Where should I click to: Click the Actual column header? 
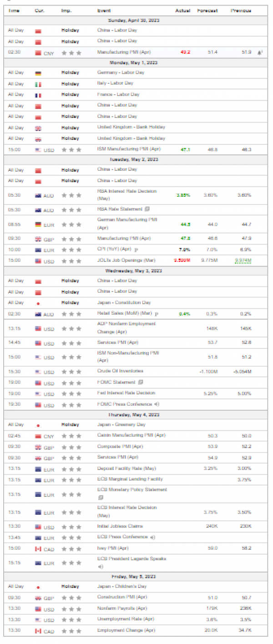click(x=183, y=10)
